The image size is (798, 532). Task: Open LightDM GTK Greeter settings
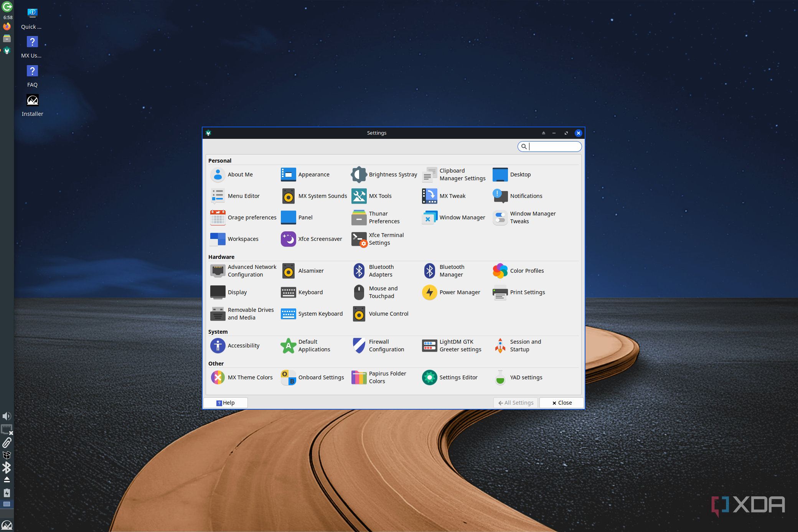pyautogui.click(x=452, y=346)
